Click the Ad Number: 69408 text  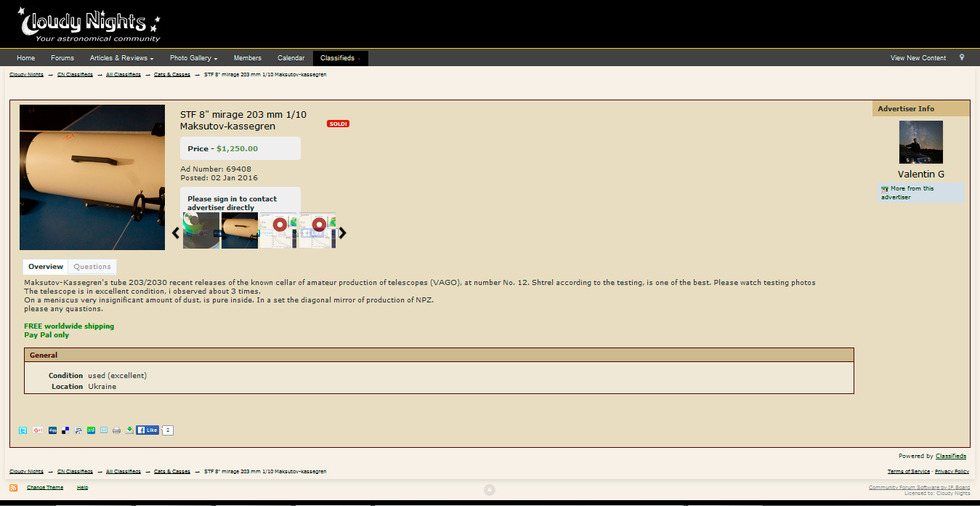click(216, 169)
